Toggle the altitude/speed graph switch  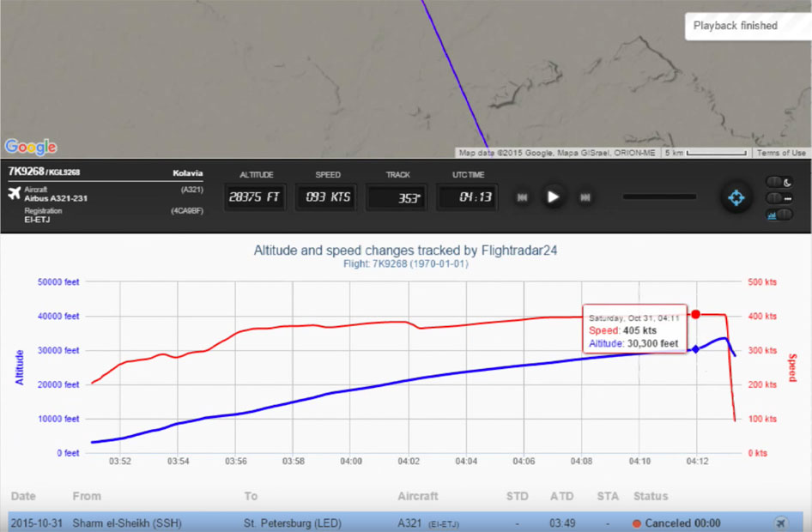point(779,215)
